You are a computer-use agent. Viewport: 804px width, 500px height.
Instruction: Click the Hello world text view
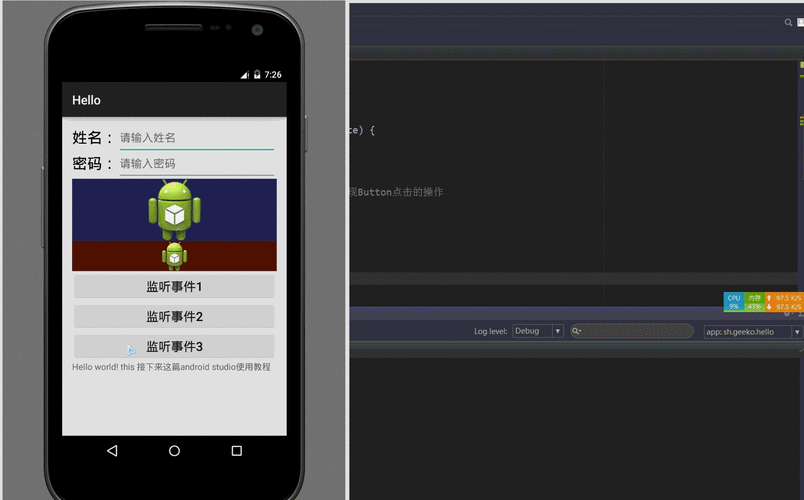tap(171, 367)
